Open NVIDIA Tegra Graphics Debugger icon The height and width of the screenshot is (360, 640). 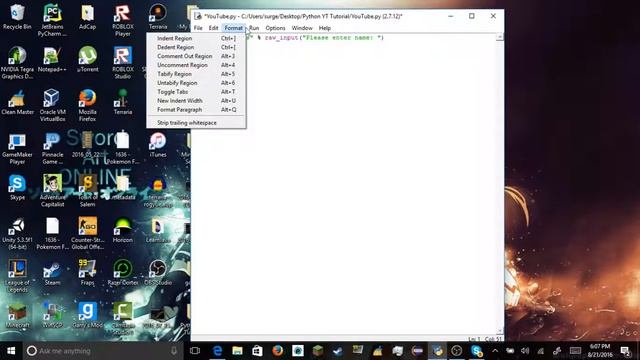17,62
